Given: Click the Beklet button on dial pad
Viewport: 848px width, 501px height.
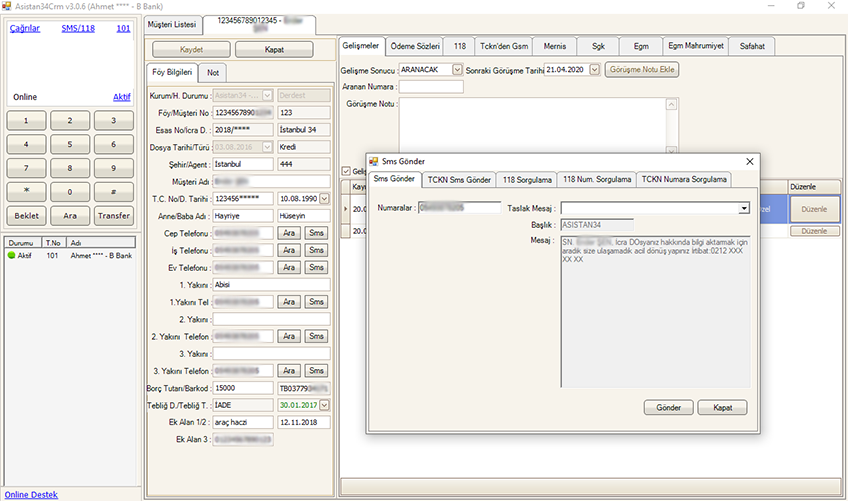Looking at the screenshot, I should (26, 215).
